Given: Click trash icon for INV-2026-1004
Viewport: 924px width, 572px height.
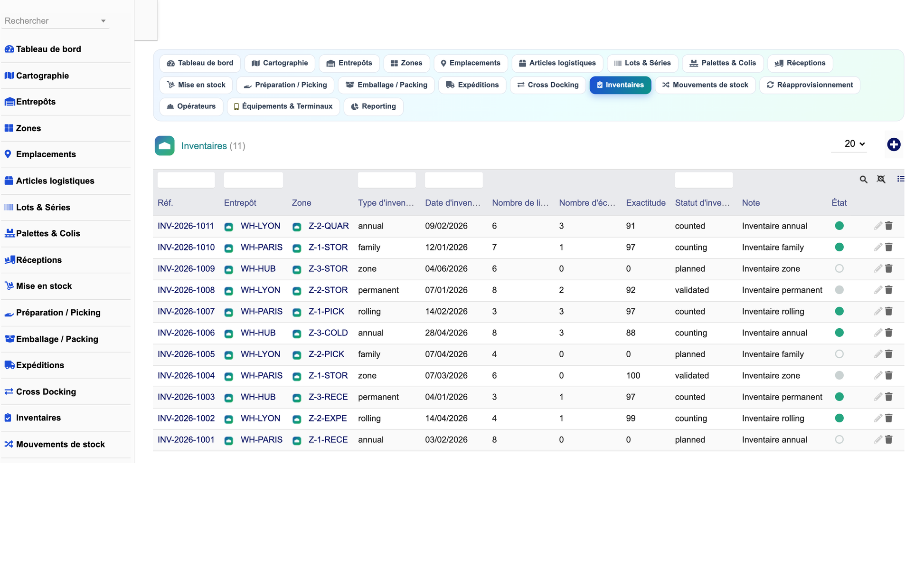Looking at the screenshot, I should [x=889, y=375].
